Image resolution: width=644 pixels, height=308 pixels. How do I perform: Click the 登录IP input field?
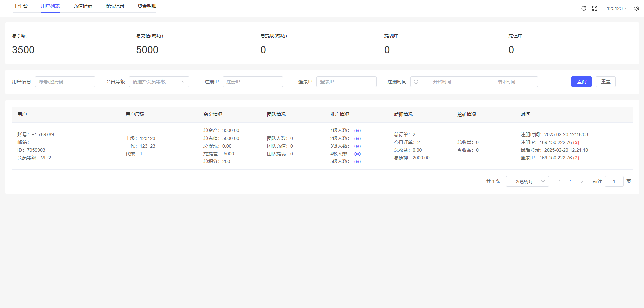(346, 82)
